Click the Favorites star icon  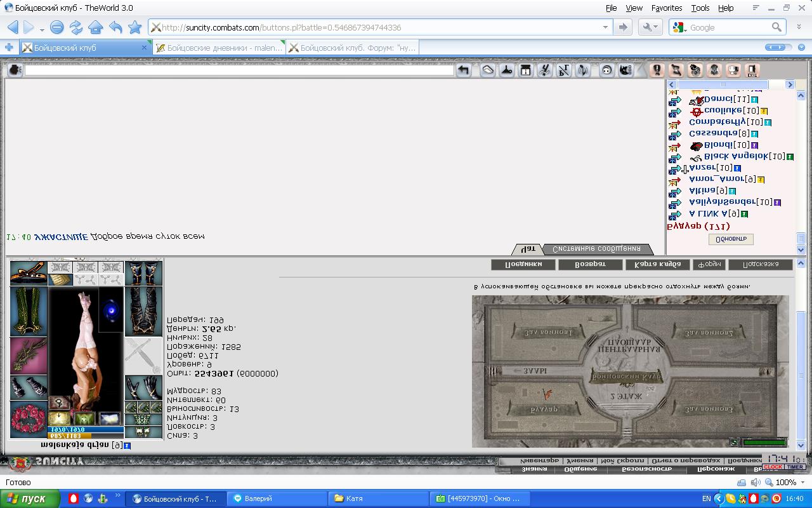(134, 27)
